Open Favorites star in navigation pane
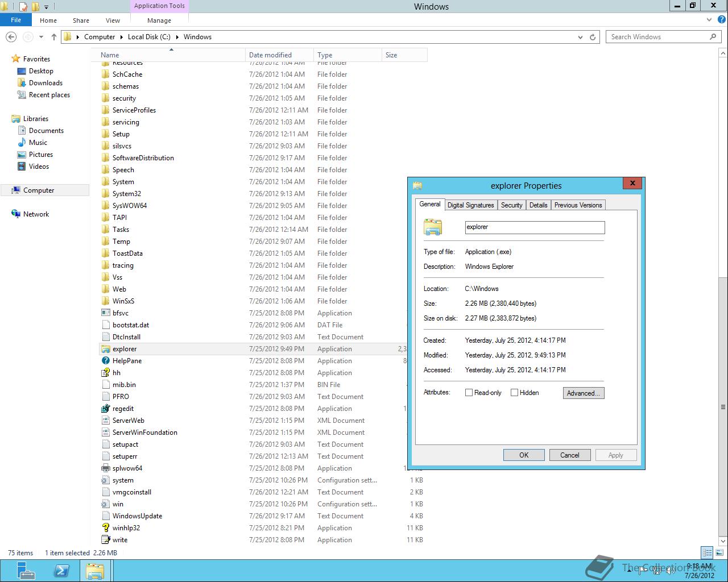 16,59
